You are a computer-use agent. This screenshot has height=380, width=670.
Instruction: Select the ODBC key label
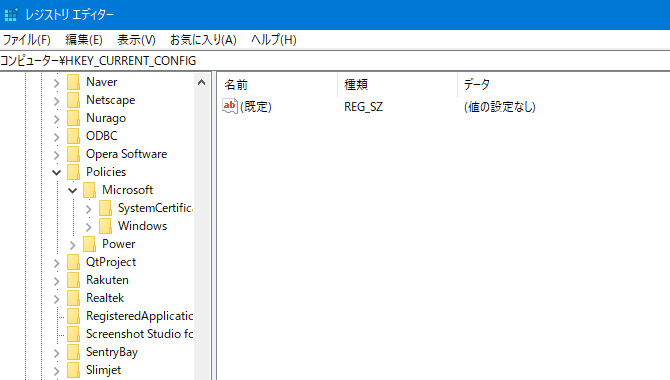pyautogui.click(x=102, y=136)
